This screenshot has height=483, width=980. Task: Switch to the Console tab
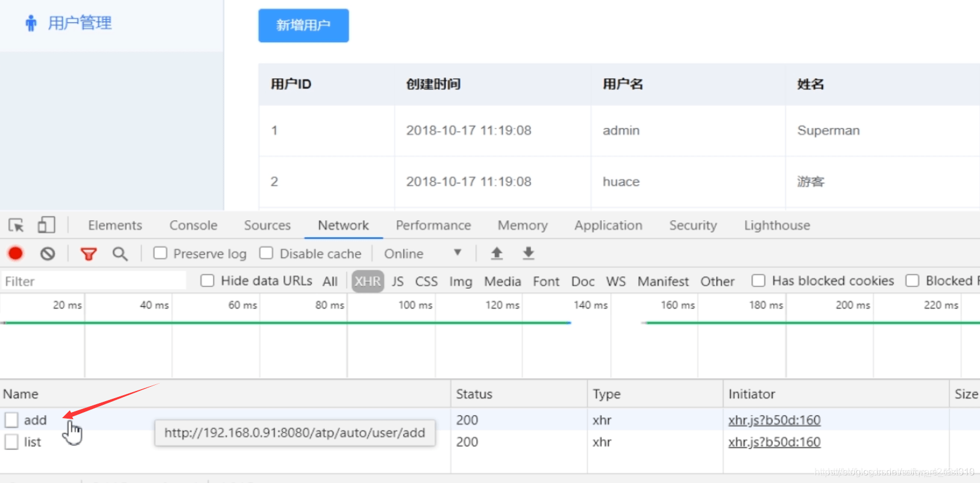pos(193,226)
